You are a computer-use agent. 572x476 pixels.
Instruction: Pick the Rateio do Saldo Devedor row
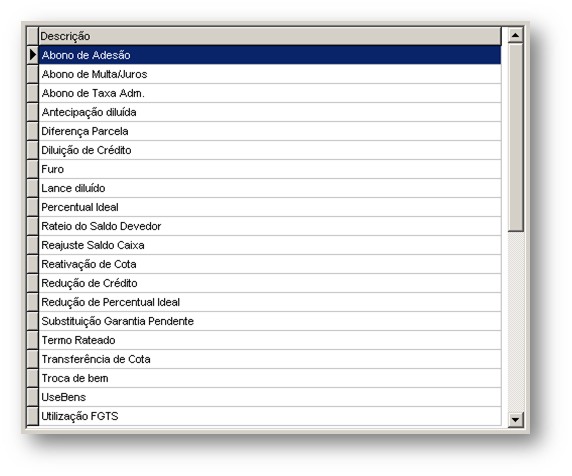point(270,226)
